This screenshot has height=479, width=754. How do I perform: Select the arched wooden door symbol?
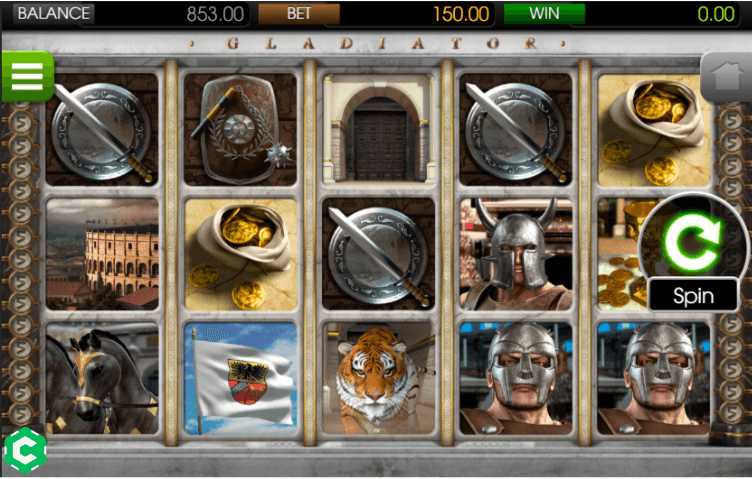click(x=379, y=130)
